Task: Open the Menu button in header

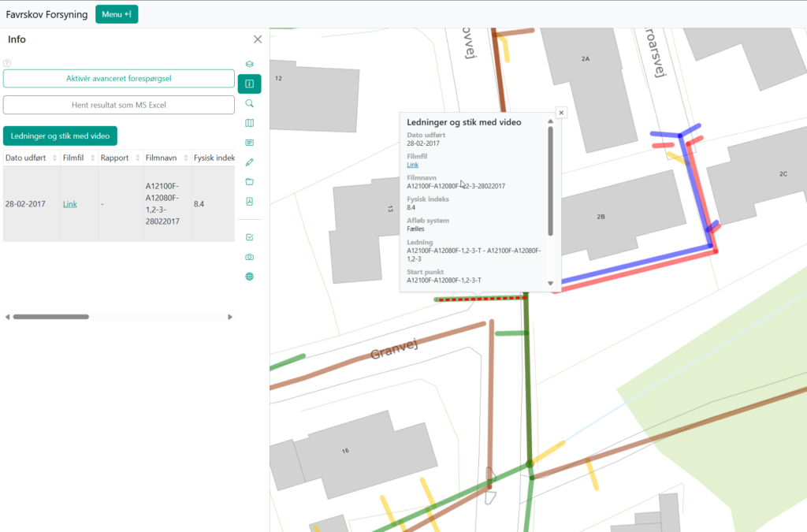Action: (116, 14)
